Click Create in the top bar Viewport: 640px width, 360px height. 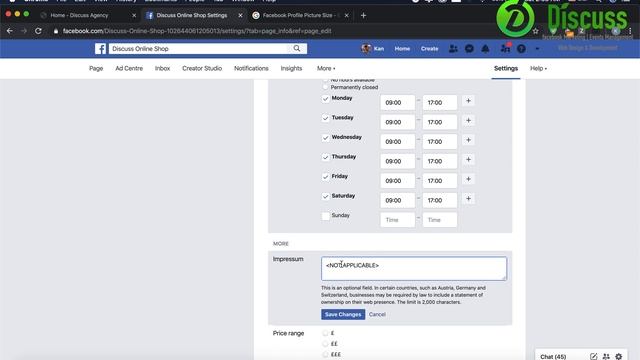click(x=429, y=49)
